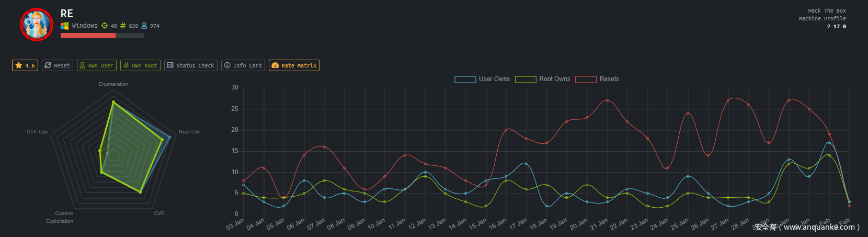Hide the Resets series via legend

(x=597, y=79)
